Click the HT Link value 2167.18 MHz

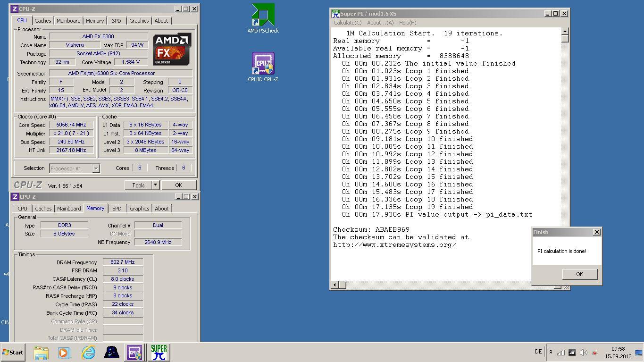pos(71,150)
